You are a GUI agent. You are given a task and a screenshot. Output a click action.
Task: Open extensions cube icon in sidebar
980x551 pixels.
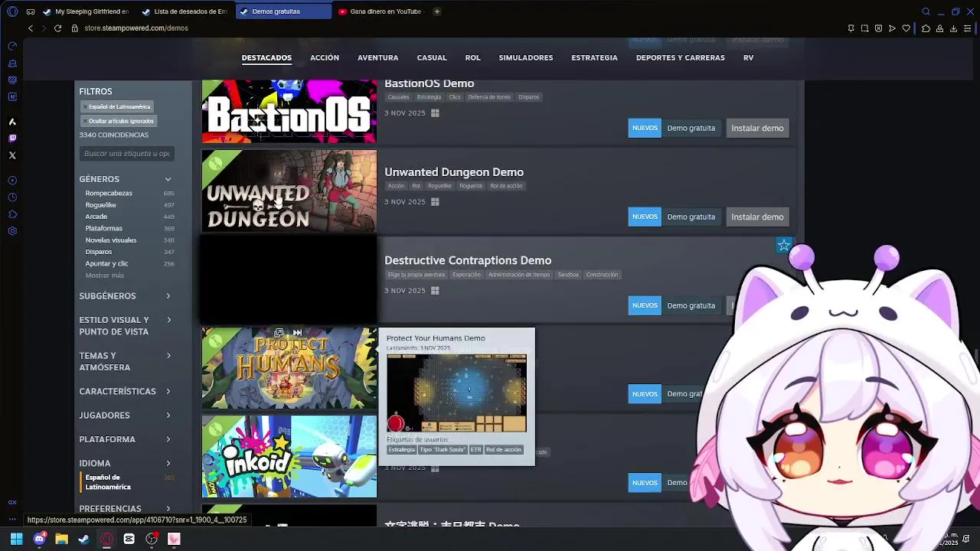coord(12,214)
